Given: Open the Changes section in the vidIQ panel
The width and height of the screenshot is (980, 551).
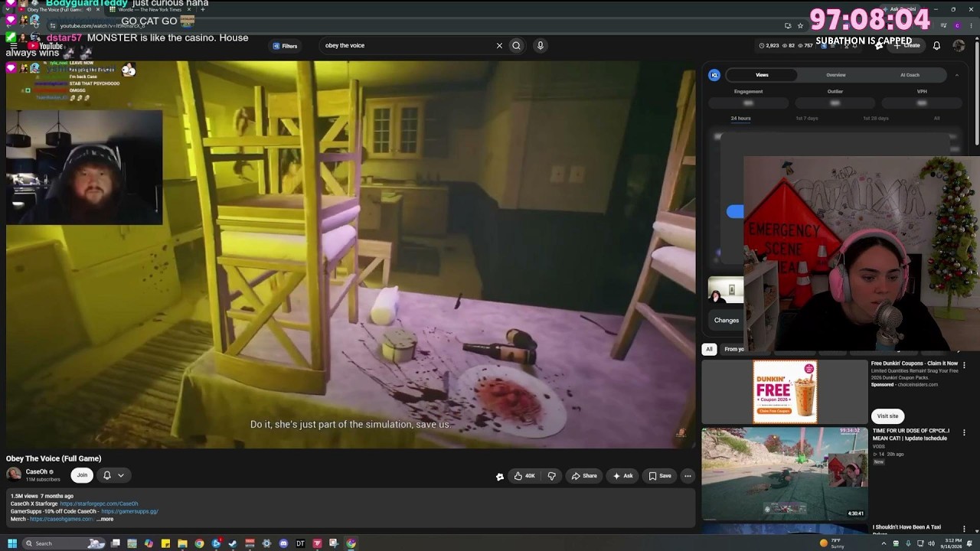Looking at the screenshot, I should coord(726,320).
